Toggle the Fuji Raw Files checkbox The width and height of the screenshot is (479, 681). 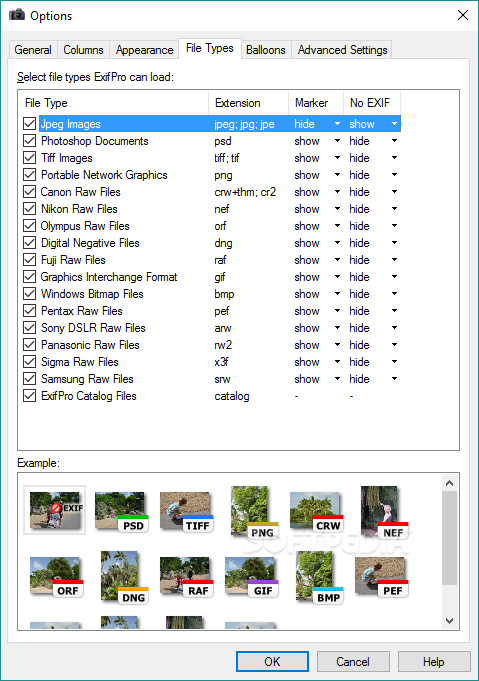[x=30, y=260]
